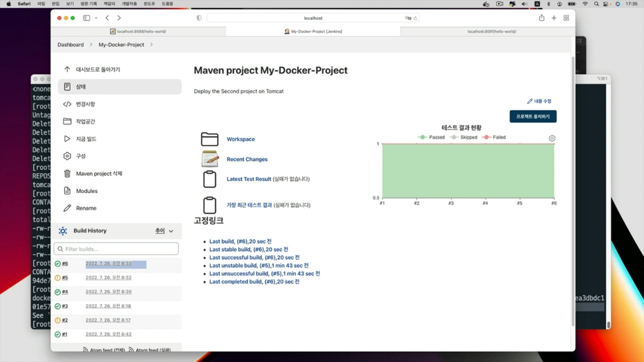Screen dimensions: 644x362
Task: Click the 프로젝트 중지하기 button
Action: [x=533, y=116]
